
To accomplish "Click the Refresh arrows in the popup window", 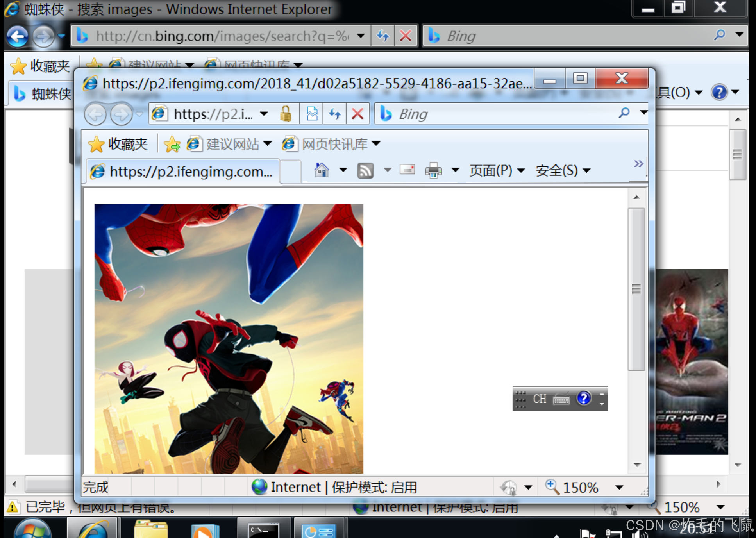I will (334, 114).
